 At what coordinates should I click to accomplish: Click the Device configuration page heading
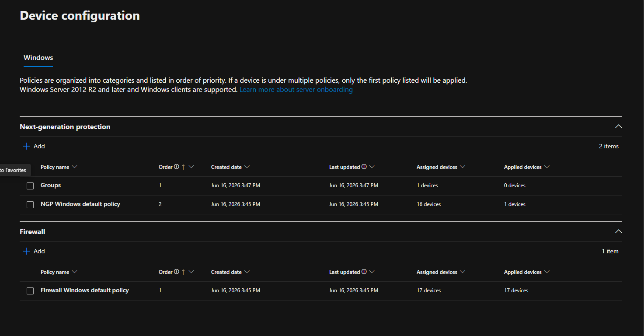point(80,16)
